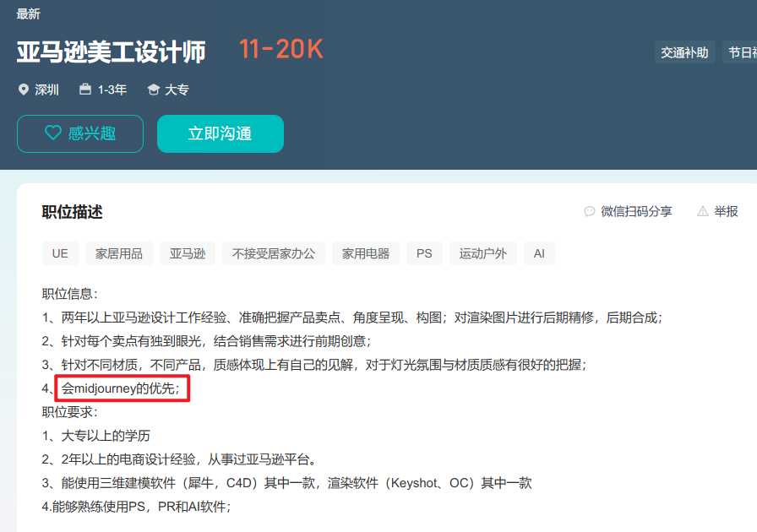Click the line about 针对不同材质, 不同产品

(314, 365)
